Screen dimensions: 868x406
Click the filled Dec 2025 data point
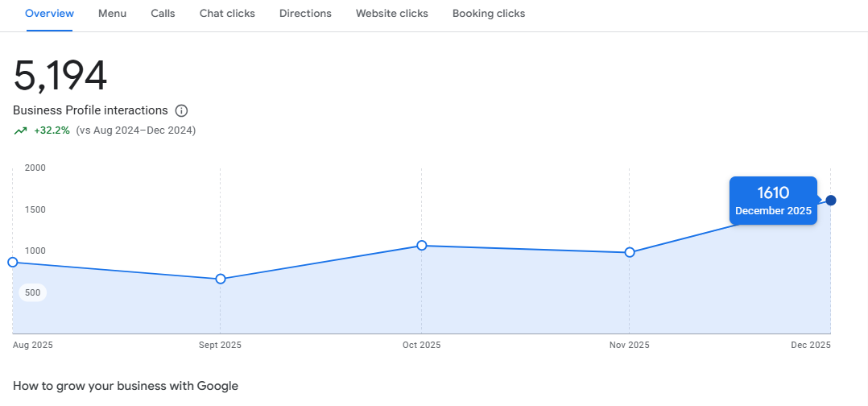[831, 200]
